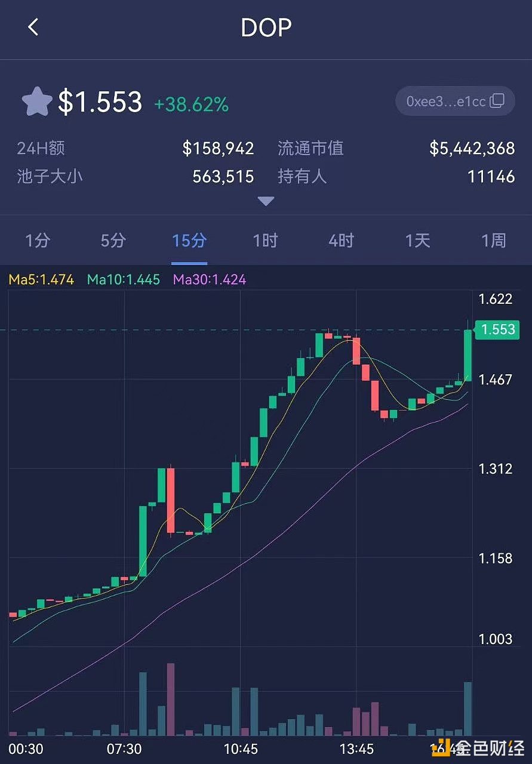The image size is (532, 764).
Task: Toggle the favorite star for DOP
Action: tap(37, 101)
